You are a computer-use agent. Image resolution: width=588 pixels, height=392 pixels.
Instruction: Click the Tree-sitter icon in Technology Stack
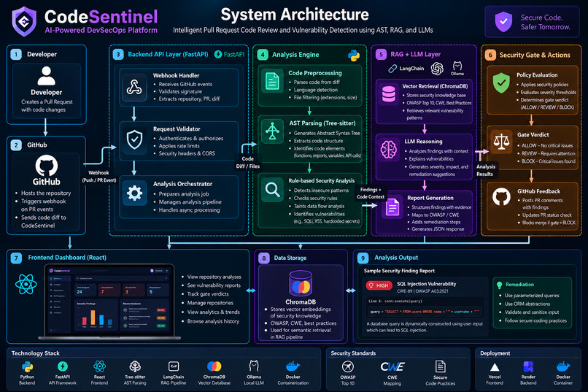click(x=135, y=366)
